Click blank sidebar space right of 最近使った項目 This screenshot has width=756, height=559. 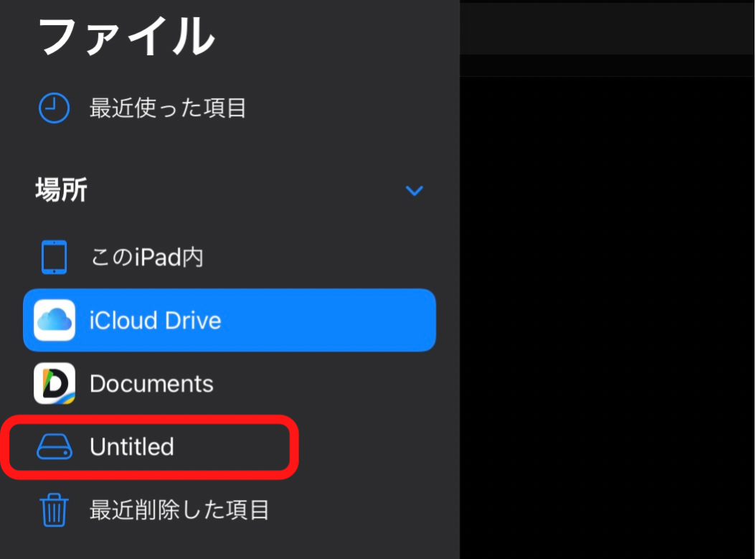tap(344, 109)
